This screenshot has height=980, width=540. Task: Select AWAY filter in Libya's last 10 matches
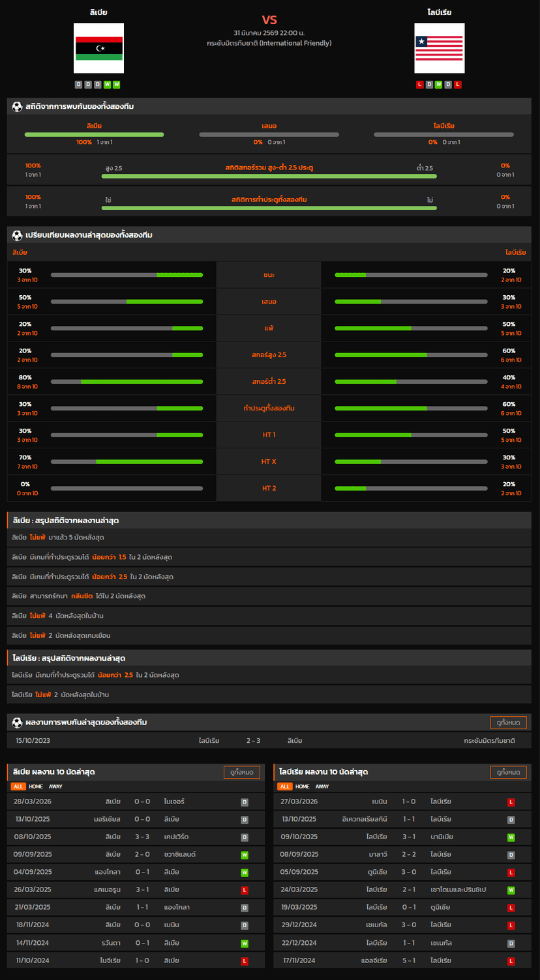click(55, 786)
